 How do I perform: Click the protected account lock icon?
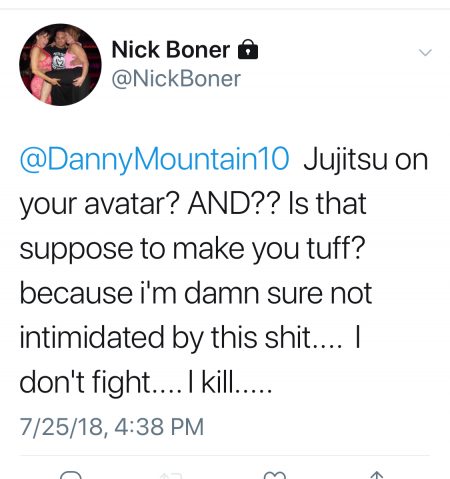pyautogui.click(x=247, y=49)
